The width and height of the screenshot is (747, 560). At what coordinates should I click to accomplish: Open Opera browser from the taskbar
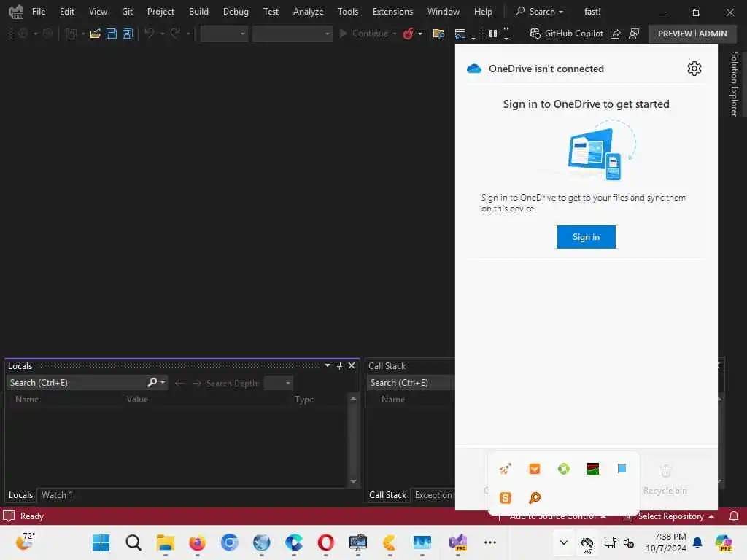point(326,542)
